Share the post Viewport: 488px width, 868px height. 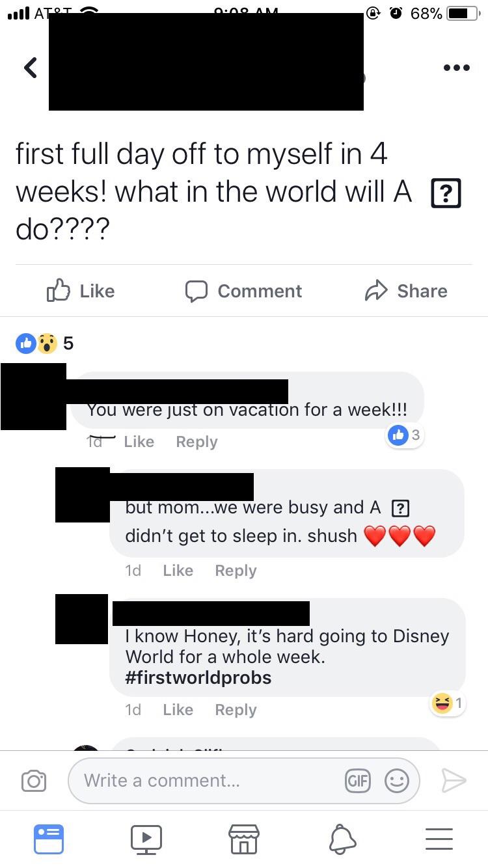tap(406, 291)
